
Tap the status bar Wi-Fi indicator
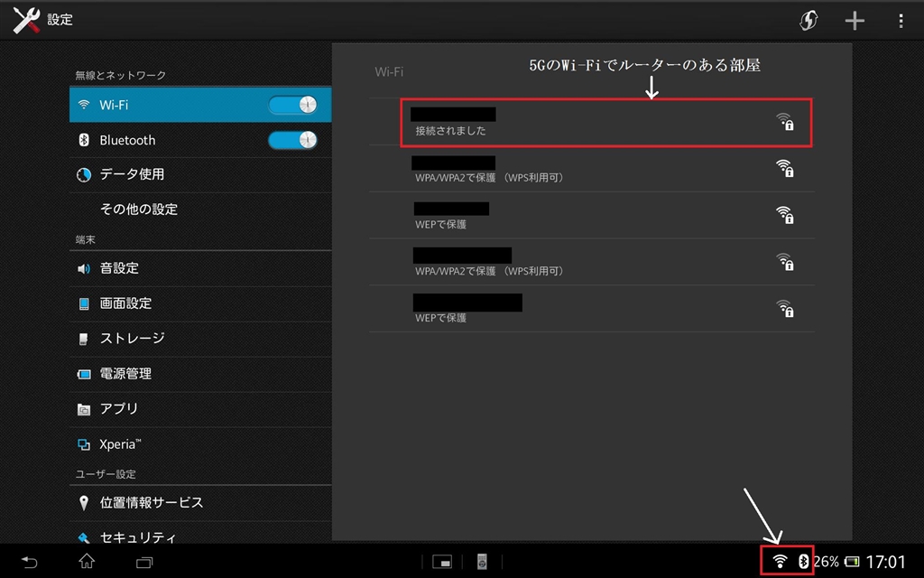pos(780,561)
